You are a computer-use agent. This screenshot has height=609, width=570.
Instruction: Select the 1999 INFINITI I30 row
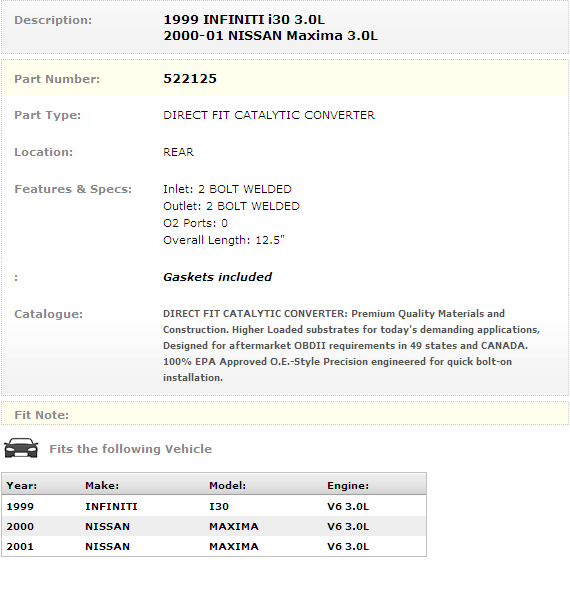coord(214,506)
